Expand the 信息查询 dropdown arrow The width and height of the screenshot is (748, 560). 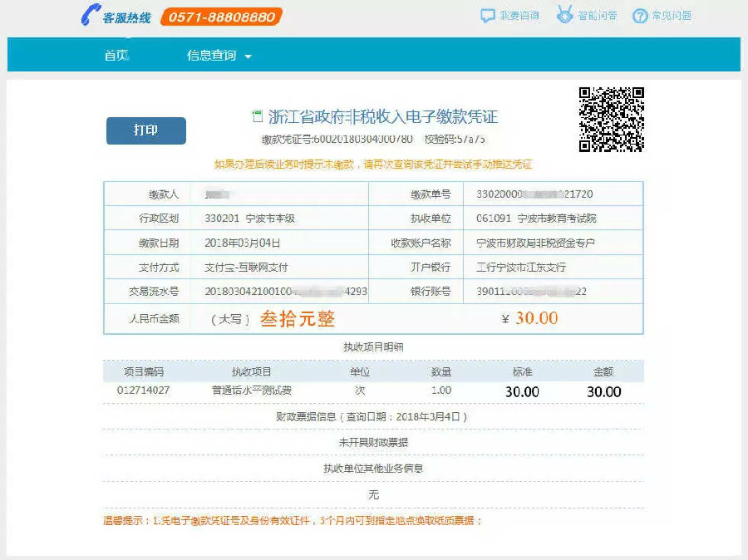pos(248,56)
